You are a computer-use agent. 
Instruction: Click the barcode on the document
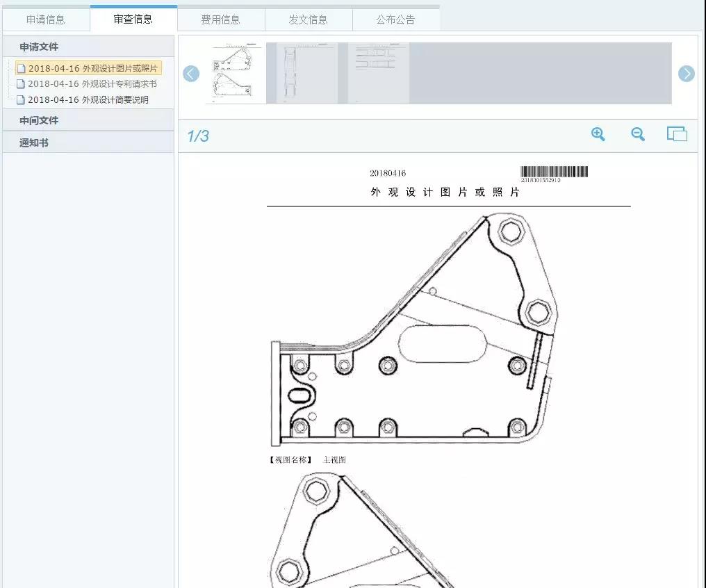click(x=555, y=172)
